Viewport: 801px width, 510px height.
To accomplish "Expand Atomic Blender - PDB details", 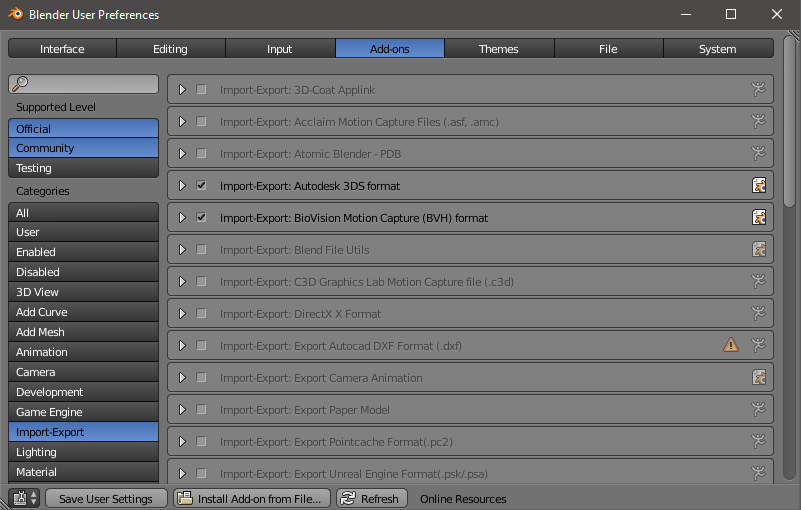I will pos(182,153).
